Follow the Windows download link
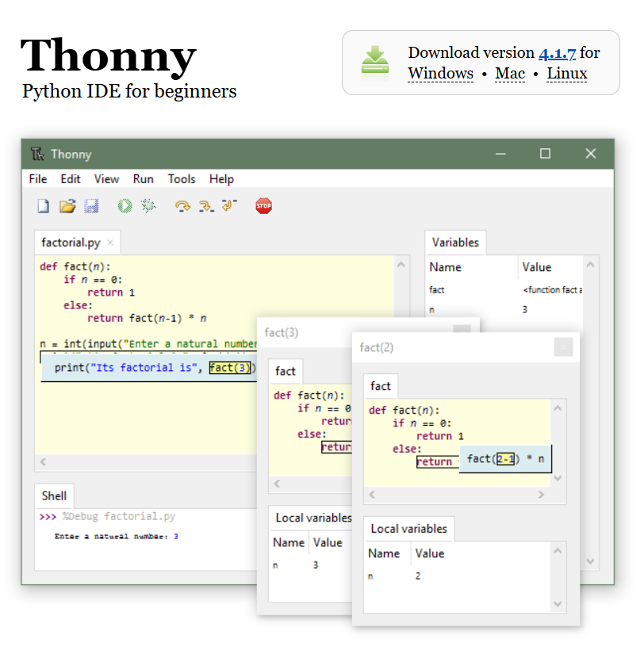This screenshot has height=654, width=644. (x=440, y=73)
